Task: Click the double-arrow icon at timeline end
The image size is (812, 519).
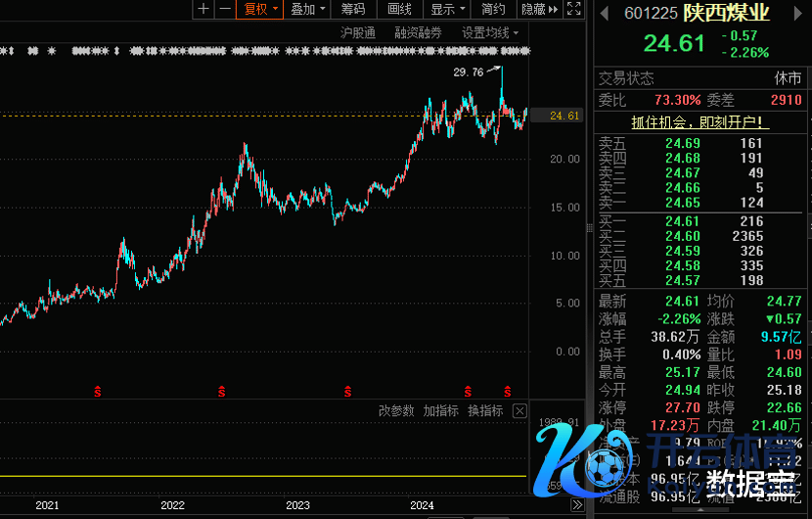Action: [x=577, y=504]
